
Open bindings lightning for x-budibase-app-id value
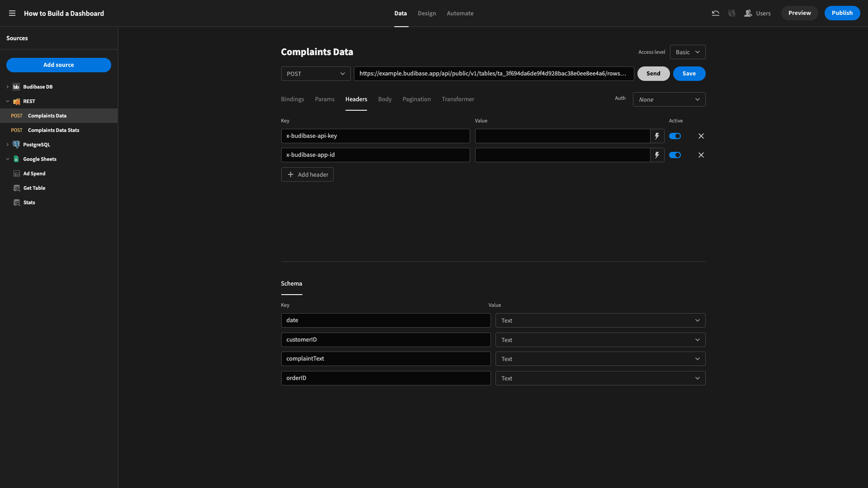[657, 155]
